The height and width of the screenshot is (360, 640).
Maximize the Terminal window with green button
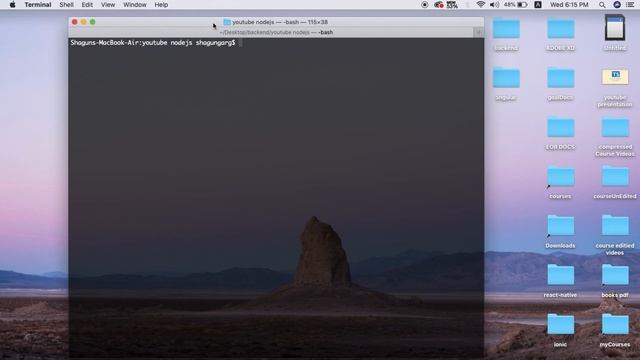(93, 22)
